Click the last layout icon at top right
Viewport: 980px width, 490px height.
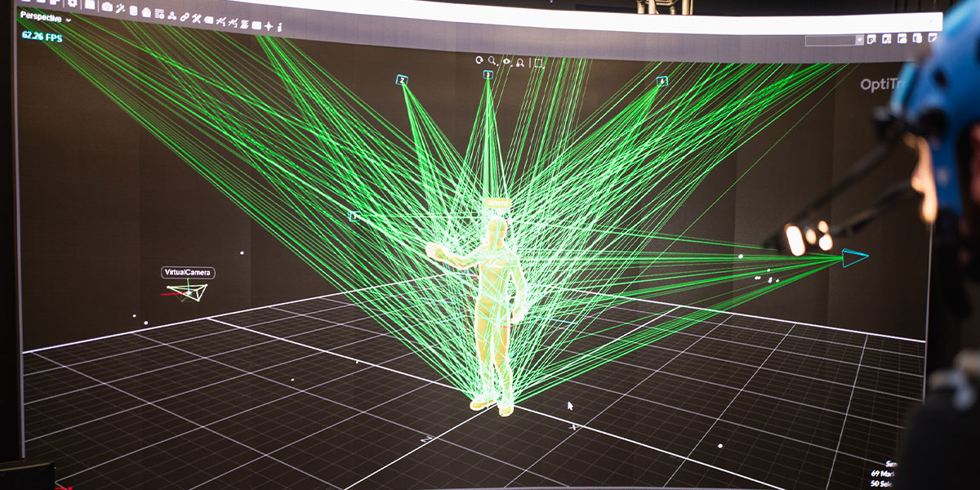coord(934,37)
